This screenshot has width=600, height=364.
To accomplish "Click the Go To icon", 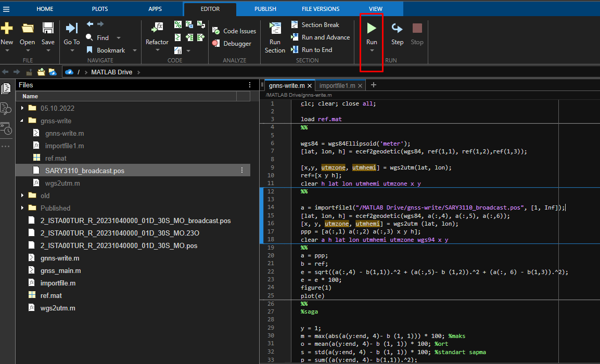I will [72, 28].
